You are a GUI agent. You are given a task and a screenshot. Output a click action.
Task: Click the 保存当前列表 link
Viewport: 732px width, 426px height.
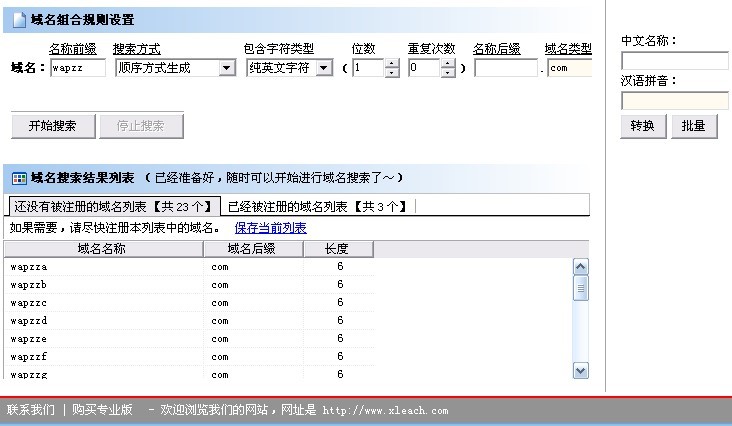[270, 228]
